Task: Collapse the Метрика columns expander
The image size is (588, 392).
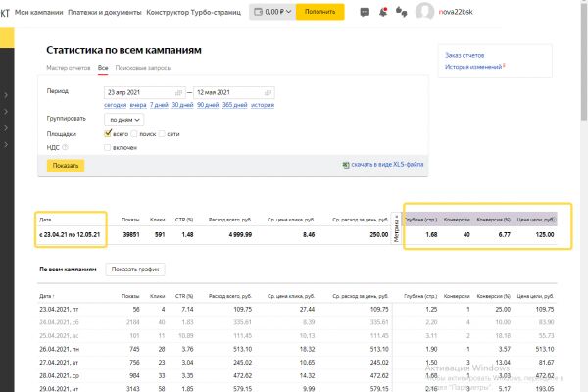Action: 396,228
